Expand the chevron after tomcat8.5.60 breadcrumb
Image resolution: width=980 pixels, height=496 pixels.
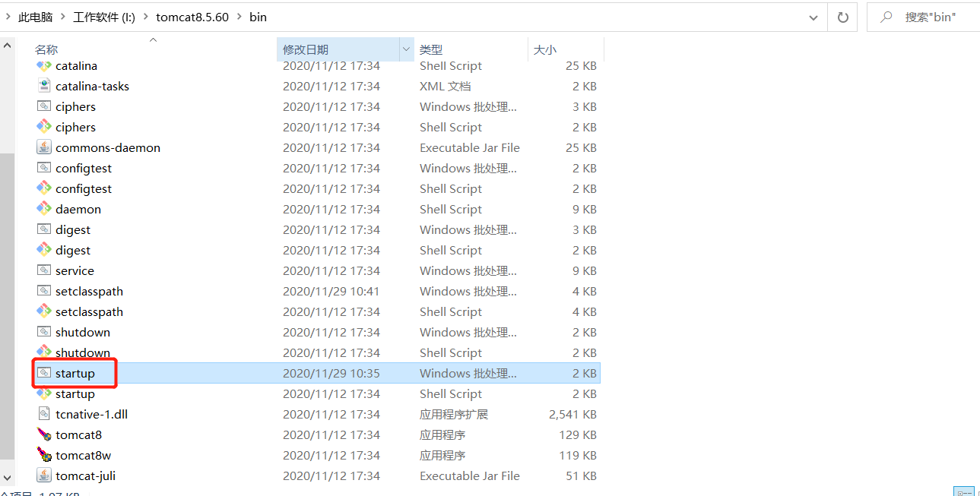(239, 17)
